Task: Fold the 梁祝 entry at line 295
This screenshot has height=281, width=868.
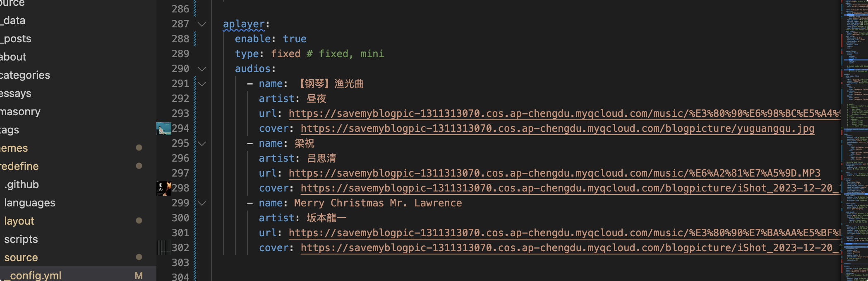Action: 202,143
